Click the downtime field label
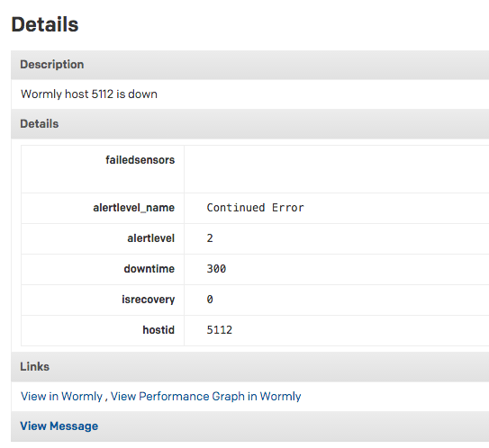The image size is (489, 448). pos(149,269)
